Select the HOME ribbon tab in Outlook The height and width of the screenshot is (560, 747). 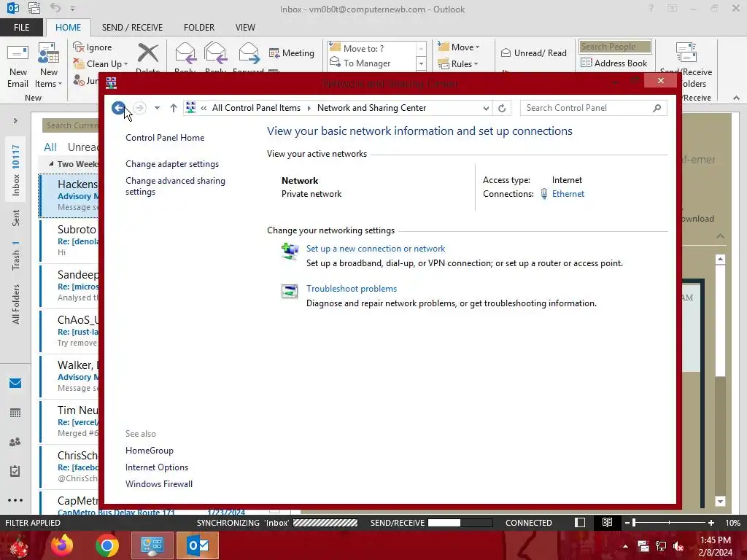pyautogui.click(x=68, y=28)
